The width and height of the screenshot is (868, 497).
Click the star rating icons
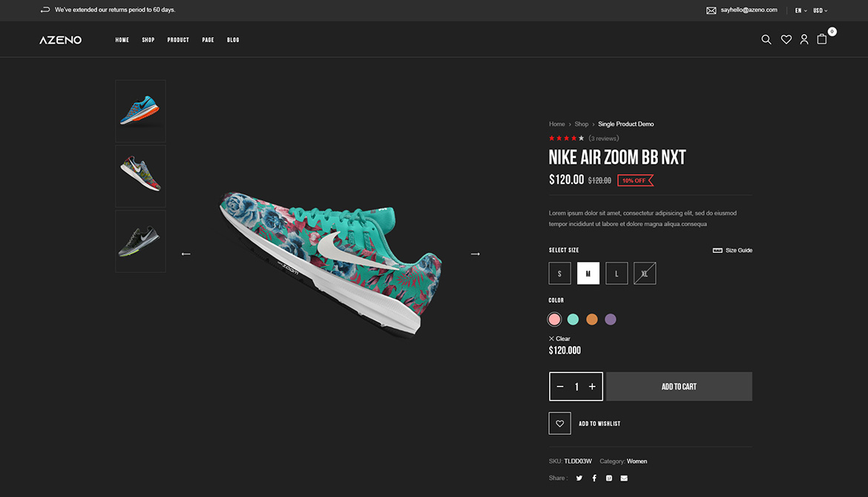(566, 139)
